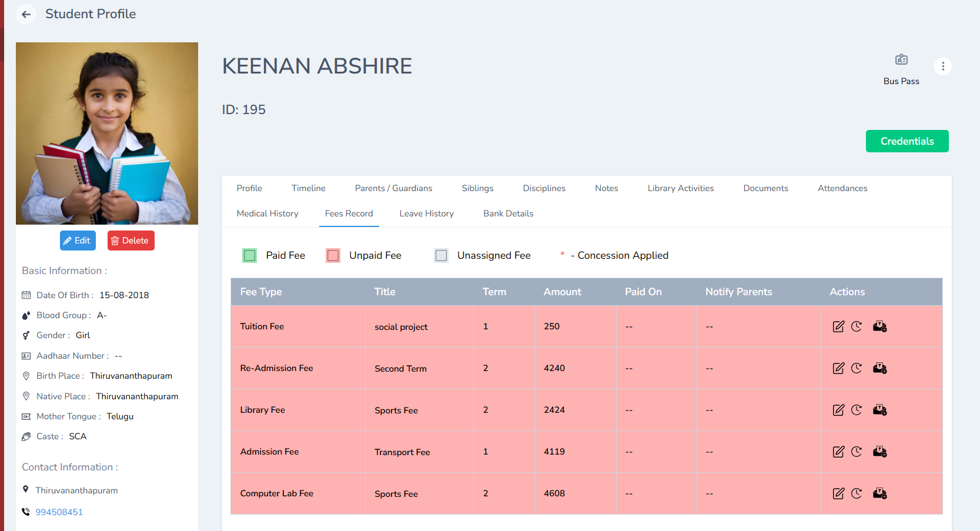
Task: Collect payment for the Library Fee
Action: coord(880,410)
